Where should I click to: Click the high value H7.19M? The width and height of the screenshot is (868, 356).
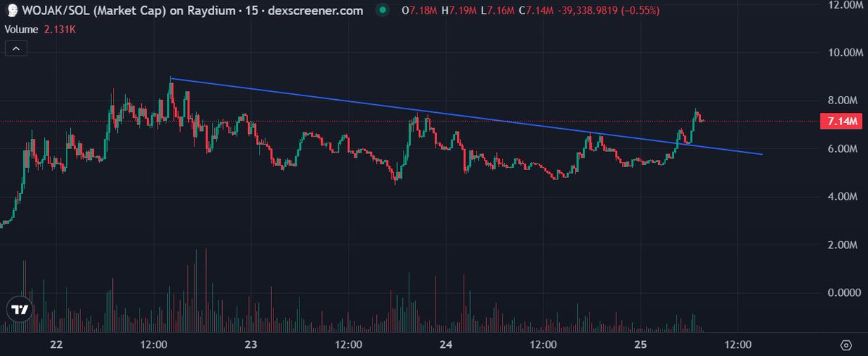point(458,12)
